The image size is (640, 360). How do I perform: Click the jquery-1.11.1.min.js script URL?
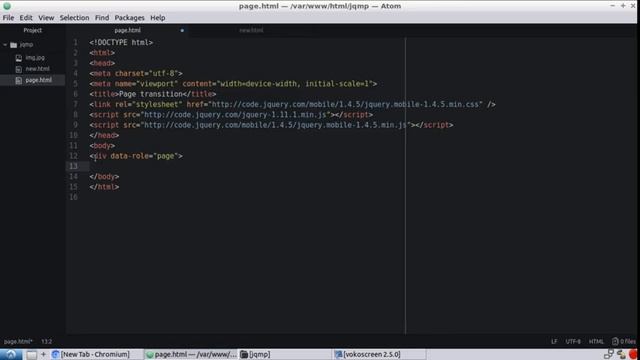click(x=235, y=115)
